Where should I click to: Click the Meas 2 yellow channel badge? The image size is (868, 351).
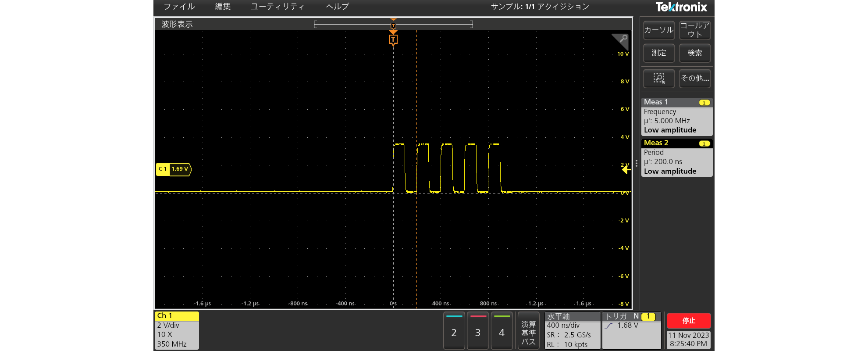point(704,143)
